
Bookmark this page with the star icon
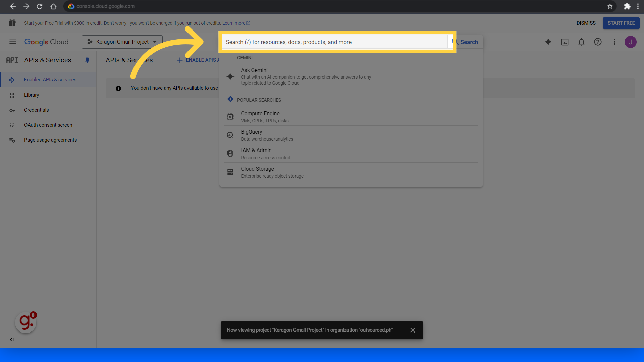coord(610,6)
